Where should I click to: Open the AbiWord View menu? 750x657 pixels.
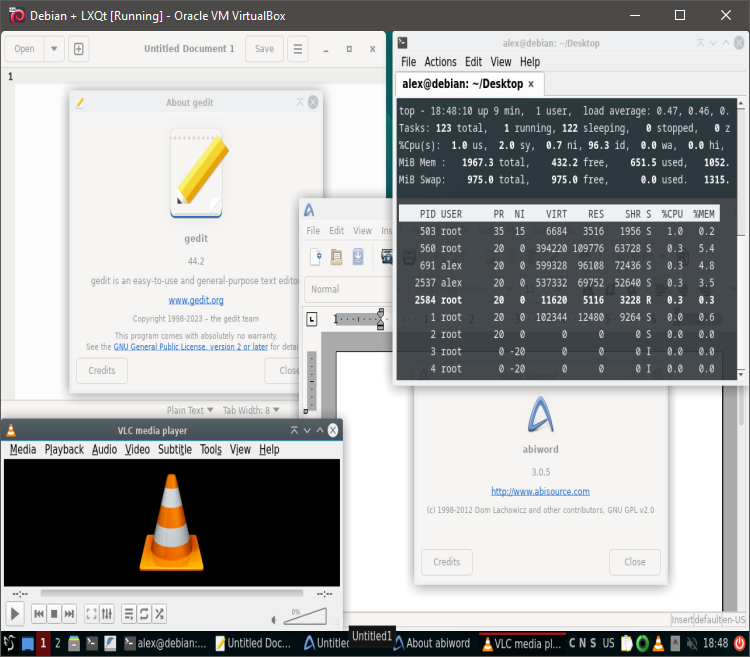[x=362, y=230]
